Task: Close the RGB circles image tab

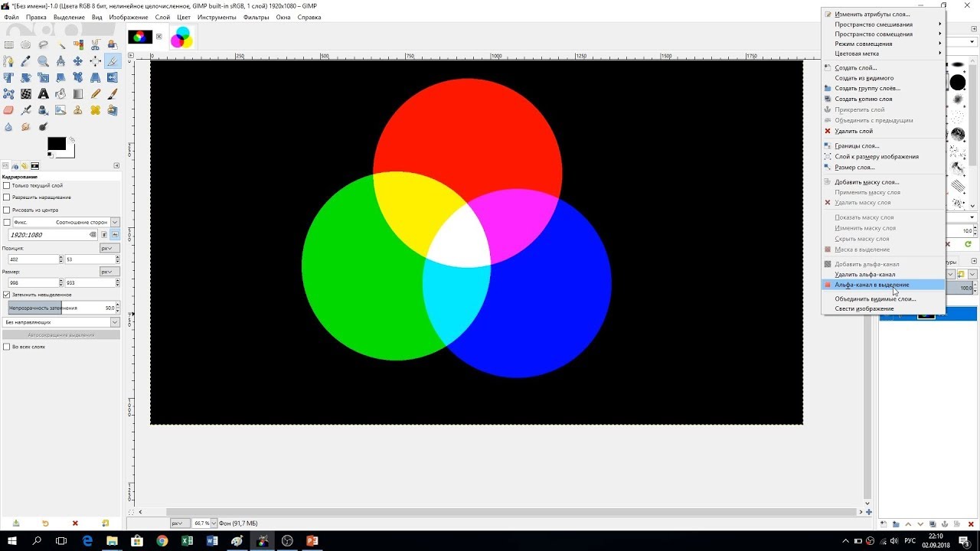Action: pos(159,37)
